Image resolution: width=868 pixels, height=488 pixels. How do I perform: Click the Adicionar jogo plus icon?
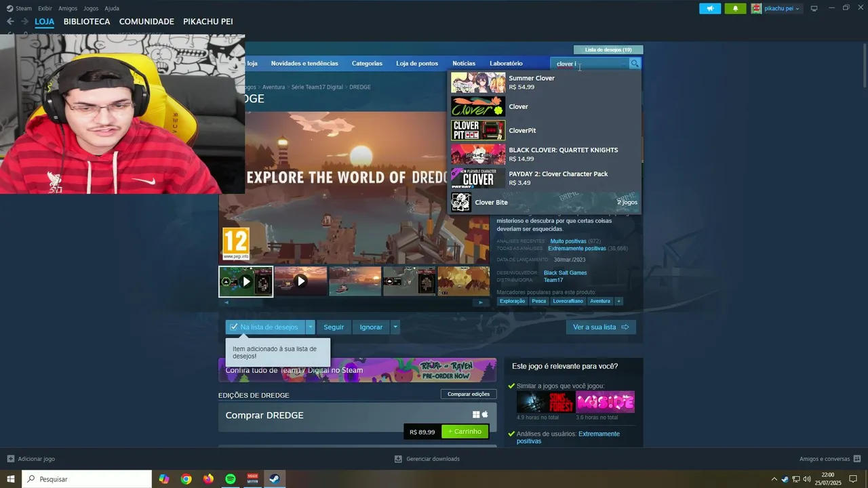(10, 459)
